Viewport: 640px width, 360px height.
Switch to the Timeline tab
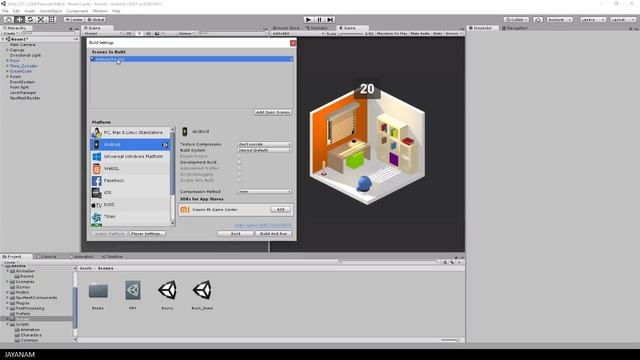pos(112,257)
